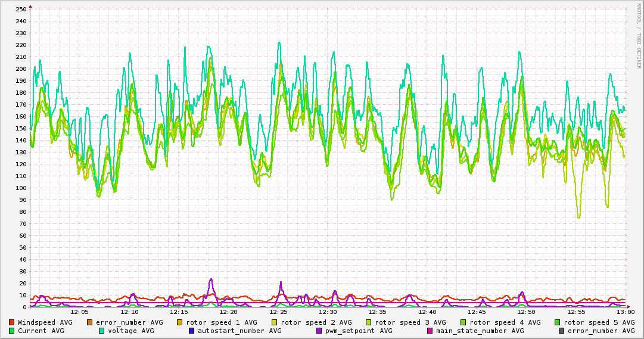Click the 12:45 time axis label
Image resolution: width=644 pixels, height=339 pixels.
tap(477, 312)
